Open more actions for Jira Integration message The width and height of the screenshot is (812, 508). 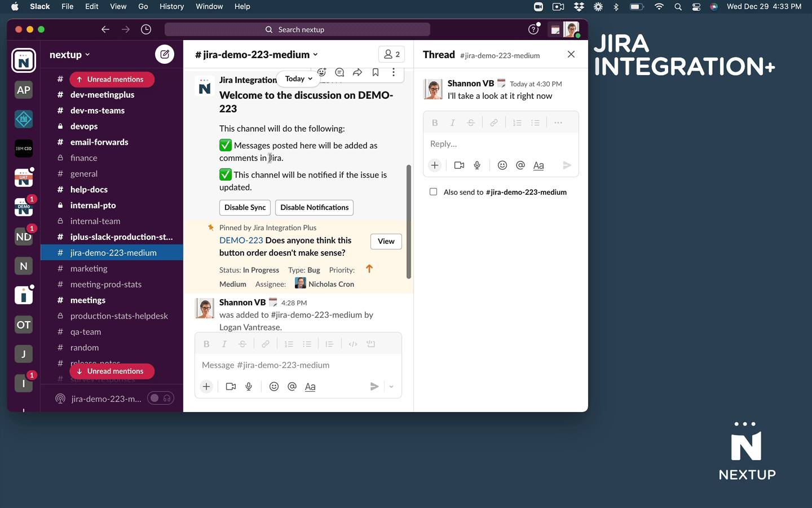394,72
